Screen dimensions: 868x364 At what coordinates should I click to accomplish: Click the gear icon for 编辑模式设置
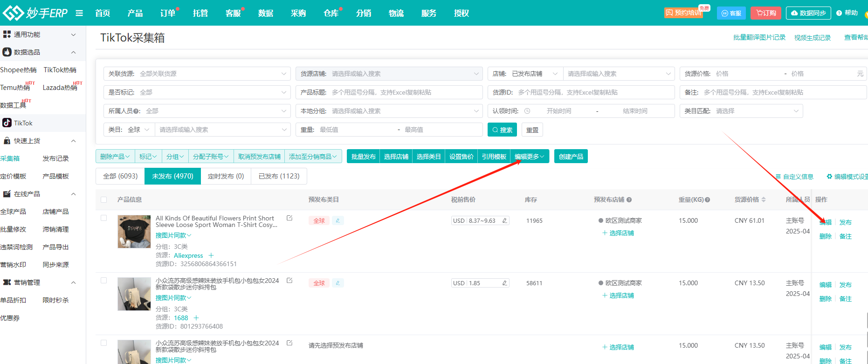(829, 177)
